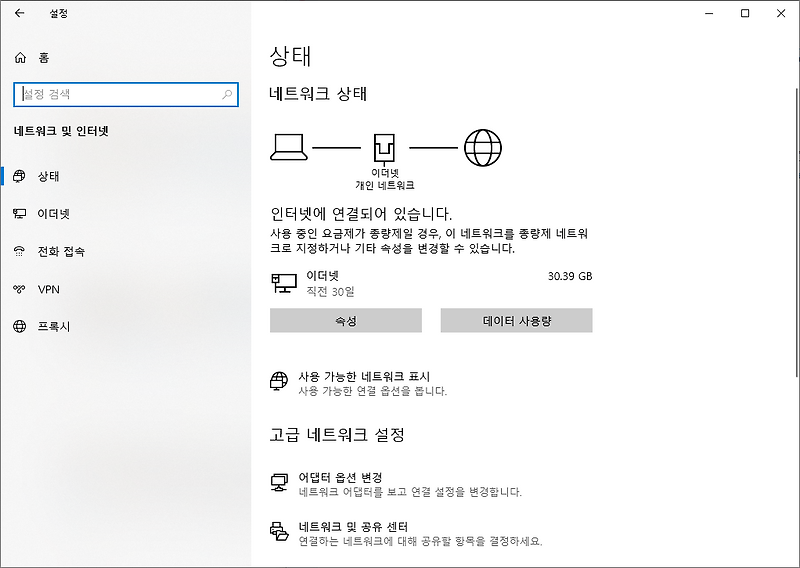Click the 어댑터 옵션 변경 icon
The height and width of the screenshot is (568, 800).
pos(279,482)
